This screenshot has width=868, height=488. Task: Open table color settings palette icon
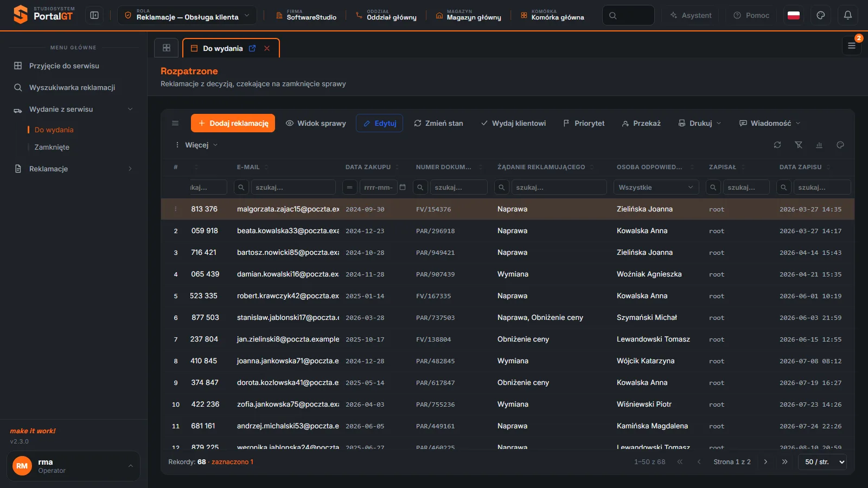click(x=840, y=145)
